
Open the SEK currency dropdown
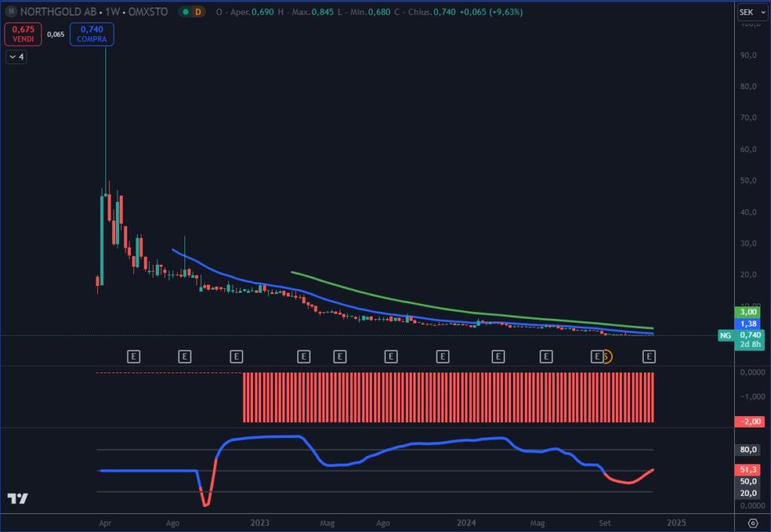point(746,12)
